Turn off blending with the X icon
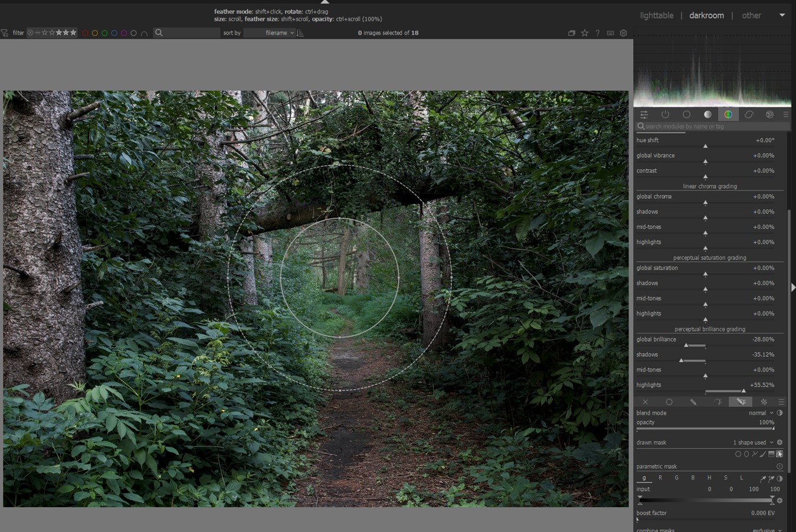Screen dimensions: 796x532 click(x=645, y=402)
